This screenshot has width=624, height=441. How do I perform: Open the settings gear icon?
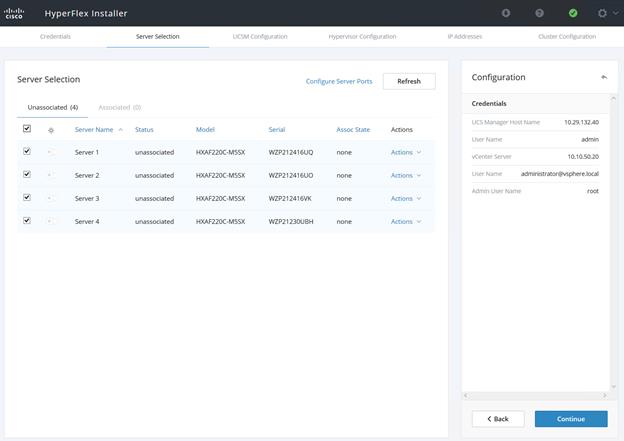[x=602, y=13]
